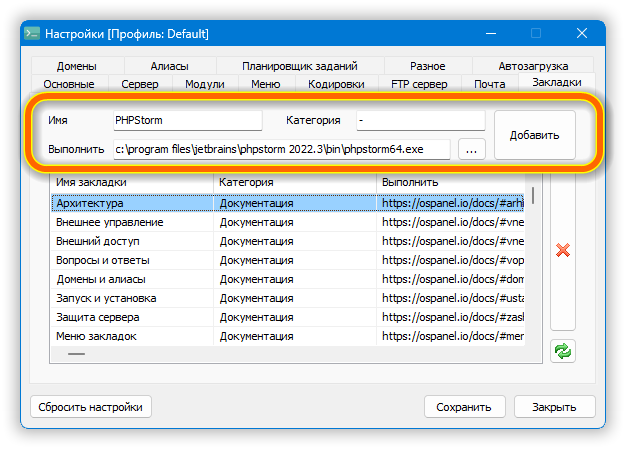
Task: Switch to the Сервер tab
Action: click(139, 84)
